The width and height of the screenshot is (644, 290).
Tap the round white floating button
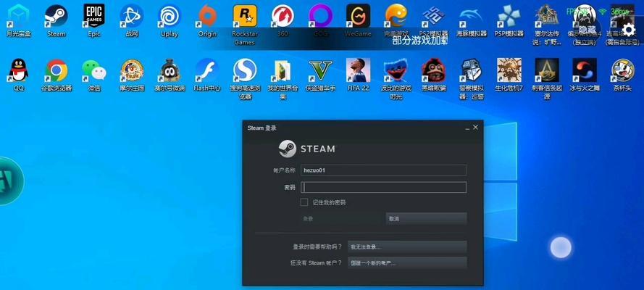pyautogui.click(x=561, y=247)
